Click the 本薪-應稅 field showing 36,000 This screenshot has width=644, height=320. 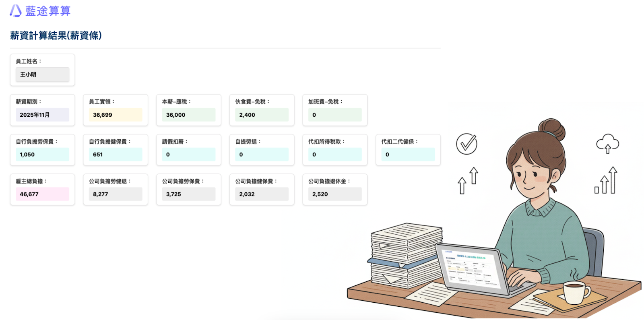(188, 115)
